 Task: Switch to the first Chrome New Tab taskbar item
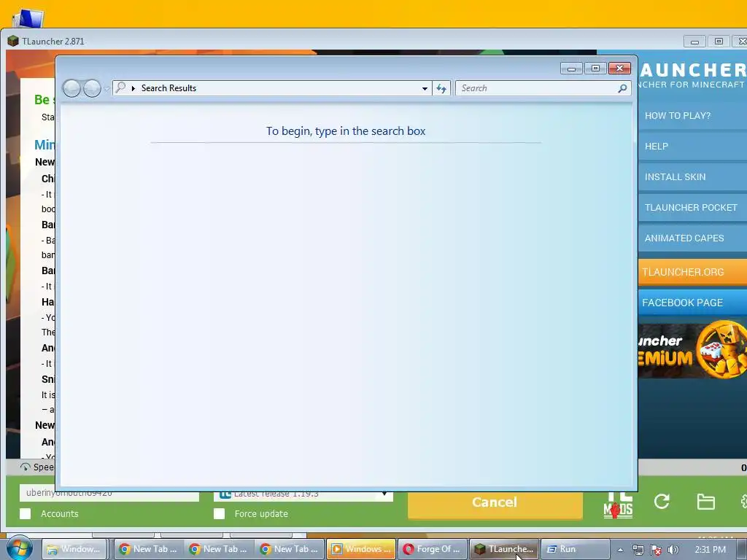click(x=148, y=549)
